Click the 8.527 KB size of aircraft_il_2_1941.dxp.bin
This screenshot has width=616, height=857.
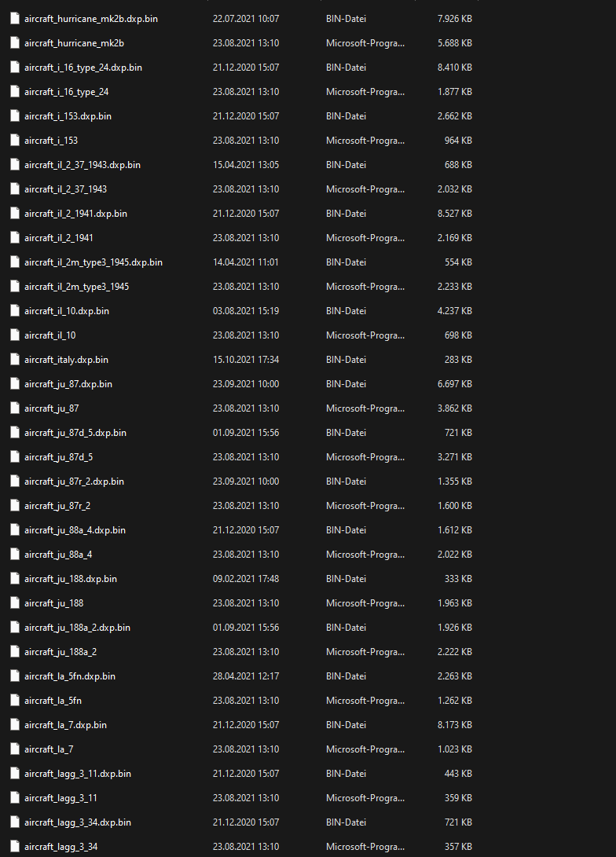(x=455, y=214)
